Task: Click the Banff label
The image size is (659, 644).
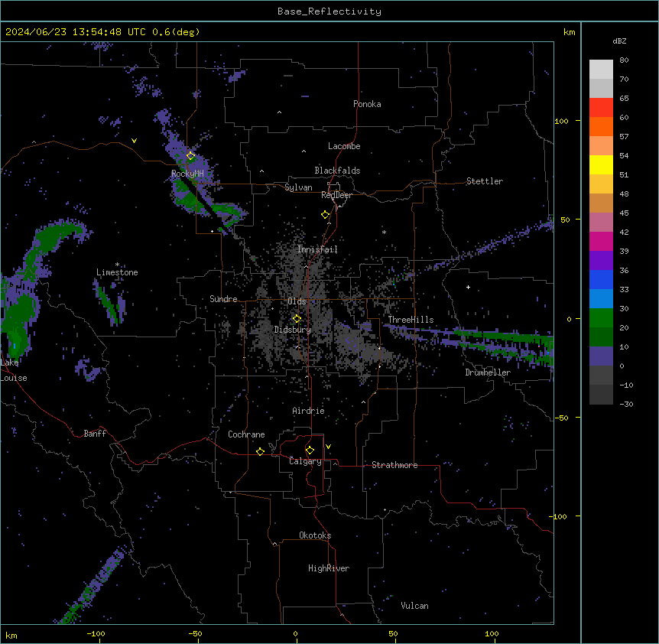Action: coord(95,434)
